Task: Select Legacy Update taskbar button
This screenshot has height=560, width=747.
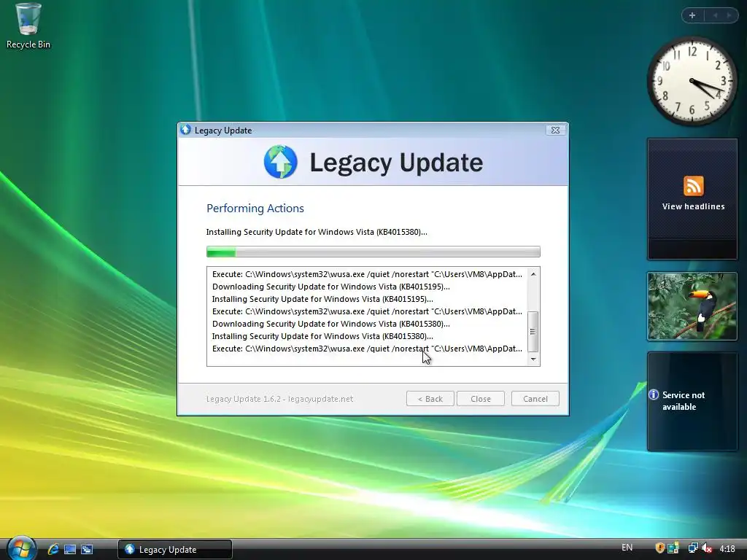Action: tap(175, 549)
